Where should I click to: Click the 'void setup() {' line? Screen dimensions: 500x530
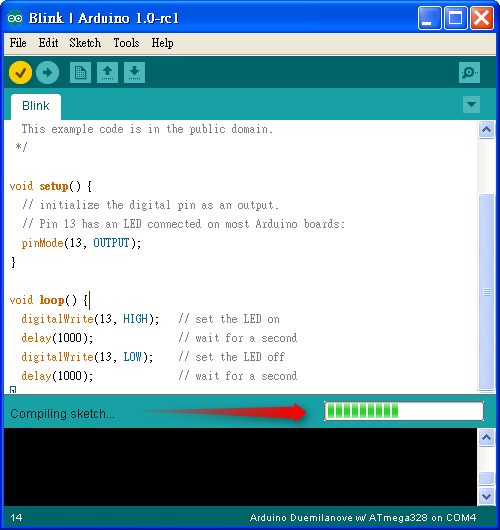50,186
